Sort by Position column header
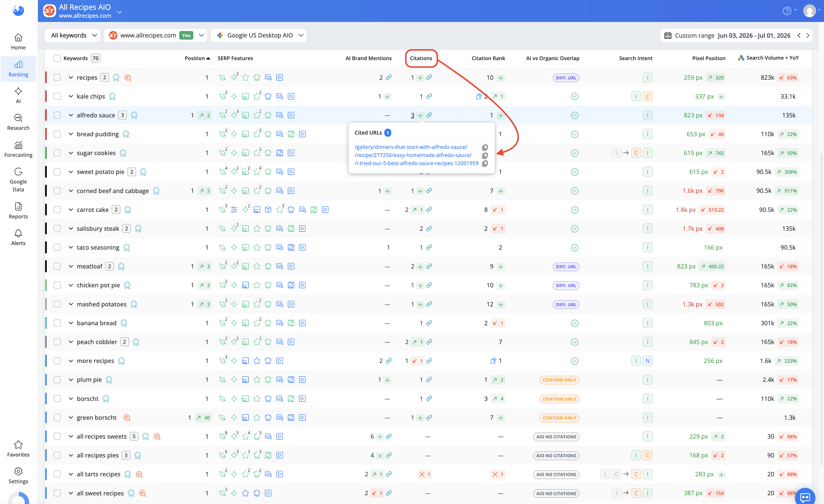The height and width of the screenshot is (504, 824). pos(197,58)
